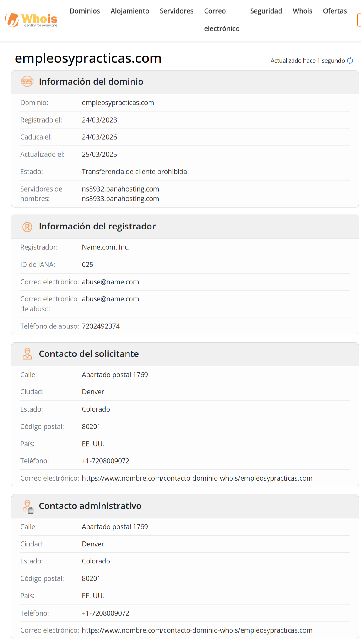361x644 pixels.
Task: Click the 'Información del registrador' section header
Action: (x=97, y=227)
